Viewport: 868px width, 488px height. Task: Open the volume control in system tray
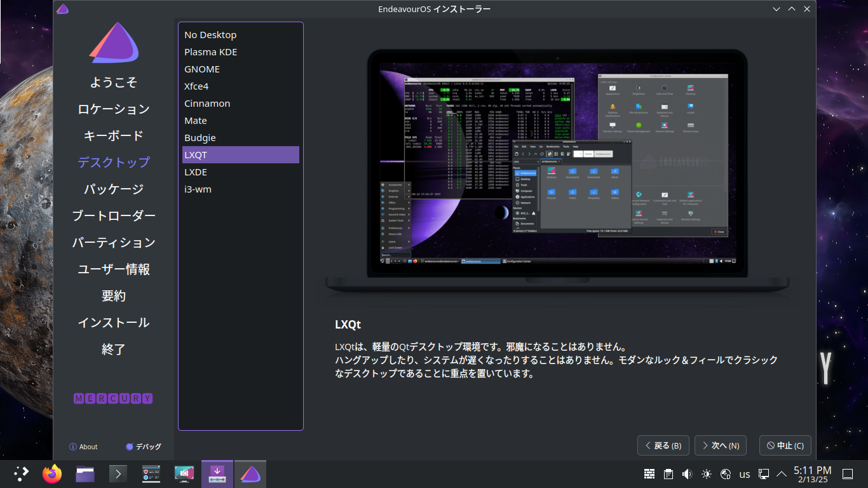point(687,474)
